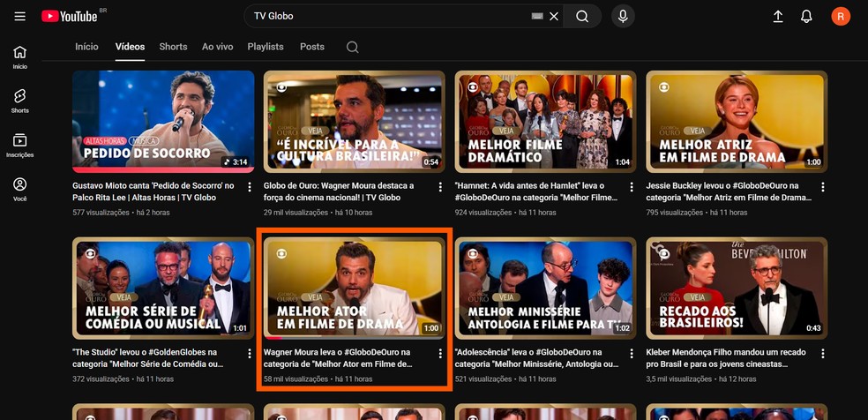Open title 'Globo de Ouro: Wagner Moura destaca'
This screenshot has height=420, width=868.
pos(339,191)
